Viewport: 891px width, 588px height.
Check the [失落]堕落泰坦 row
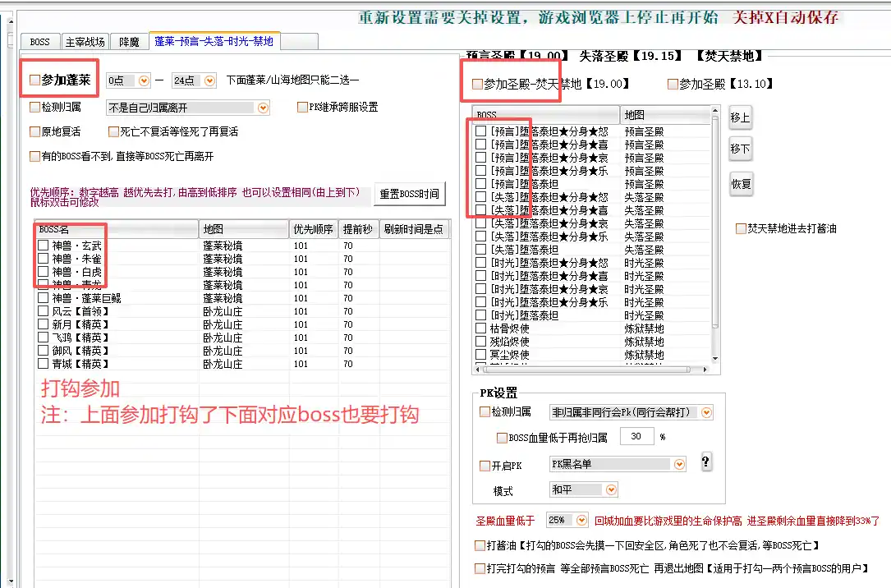(480, 250)
